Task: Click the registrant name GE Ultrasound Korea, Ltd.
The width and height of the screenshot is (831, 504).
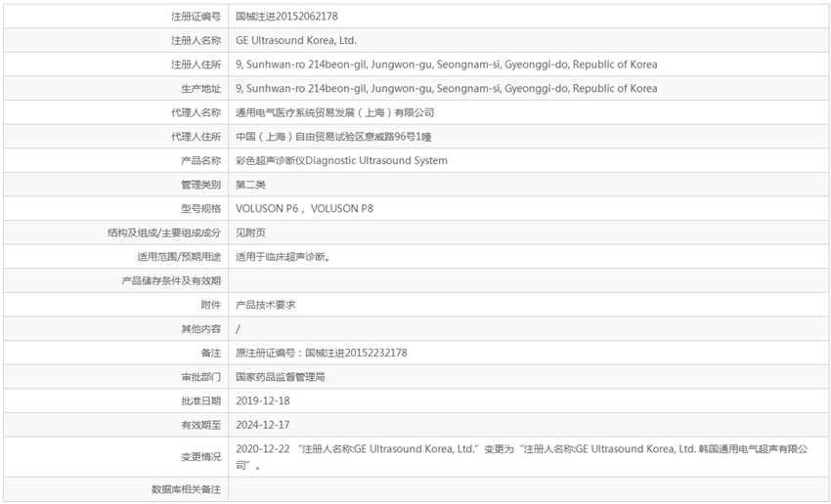Action: tap(296, 40)
